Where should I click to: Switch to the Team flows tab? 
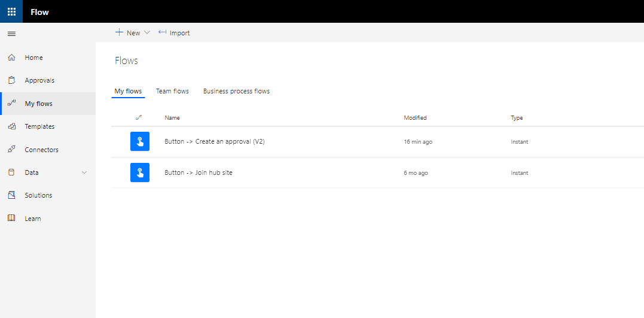pos(172,91)
